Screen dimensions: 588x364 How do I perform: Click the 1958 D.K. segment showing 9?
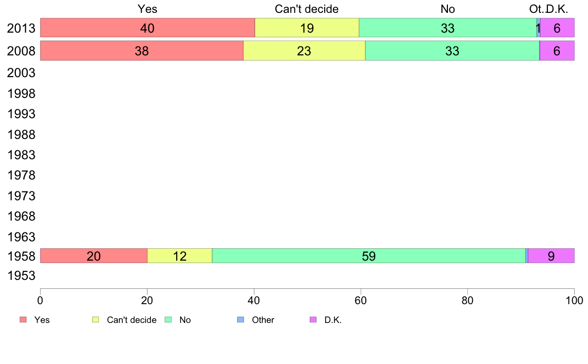[x=551, y=256]
